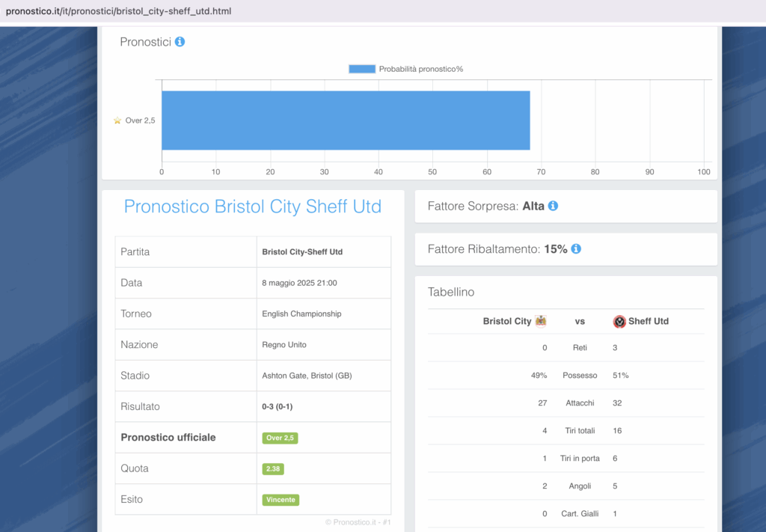Image resolution: width=766 pixels, height=532 pixels.
Task: Click the Over 2,5 chart axis label
Action: click(140, 120)
